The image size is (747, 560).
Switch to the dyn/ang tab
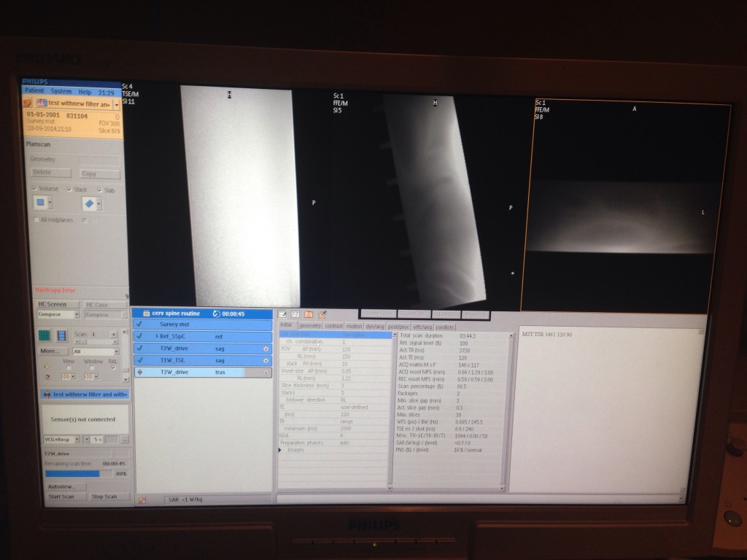pos(374,327)
